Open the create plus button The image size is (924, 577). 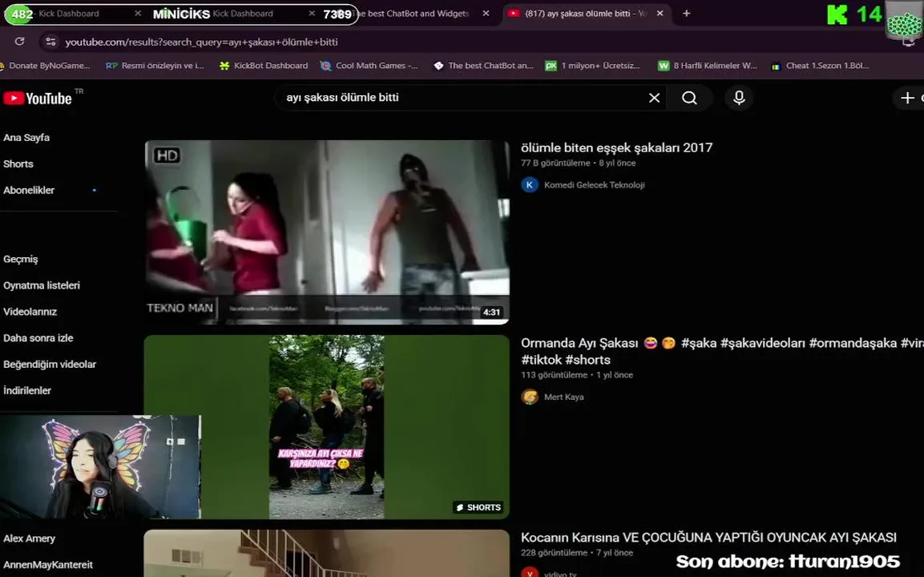click(908, 98)
